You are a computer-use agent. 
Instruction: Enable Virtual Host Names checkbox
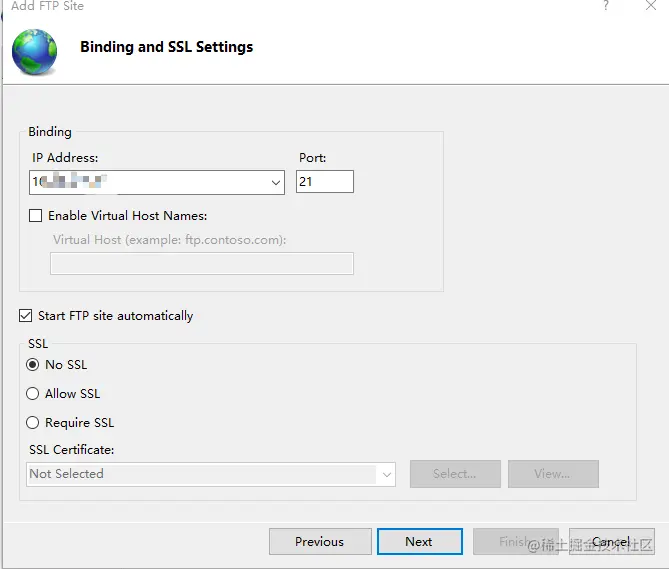(x=35, y=215)
